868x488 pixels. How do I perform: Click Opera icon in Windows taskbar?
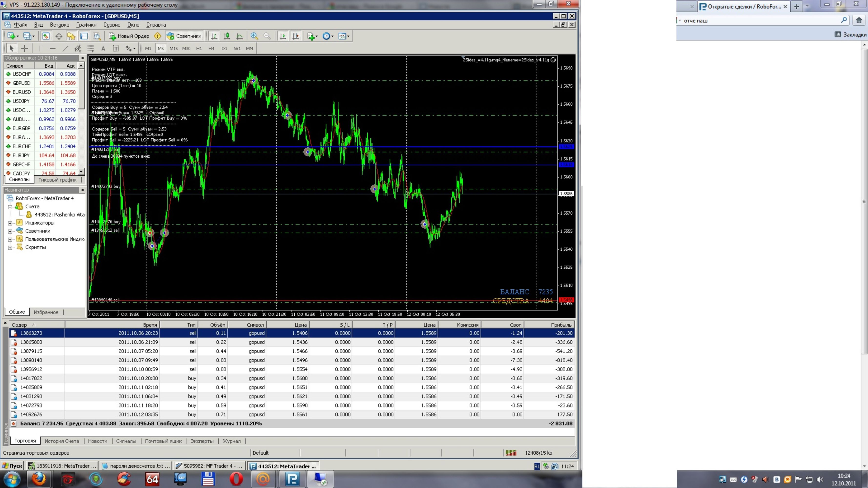pos(236,478)
